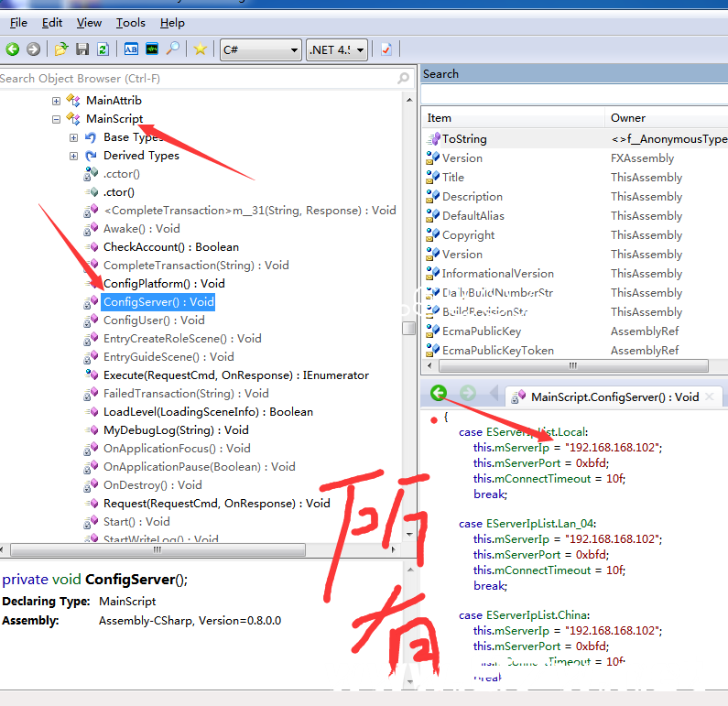This screenshot has width=728, height=706.
Task: Collapse the MainScript tree node
Action: point(56,119)
